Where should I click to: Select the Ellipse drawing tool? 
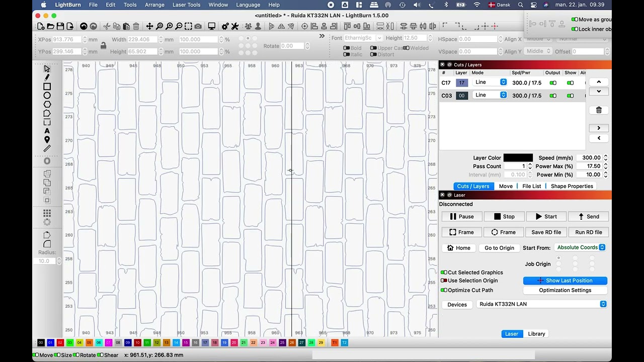47,96
